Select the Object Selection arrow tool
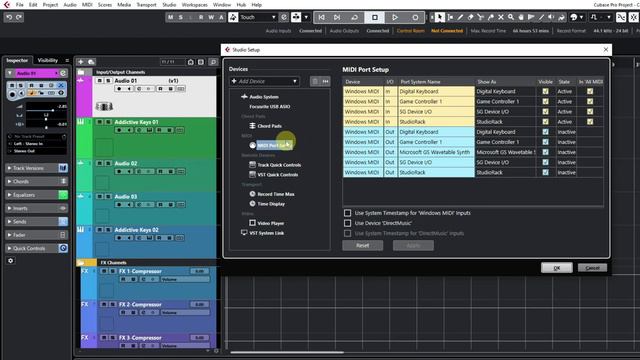 440,17
